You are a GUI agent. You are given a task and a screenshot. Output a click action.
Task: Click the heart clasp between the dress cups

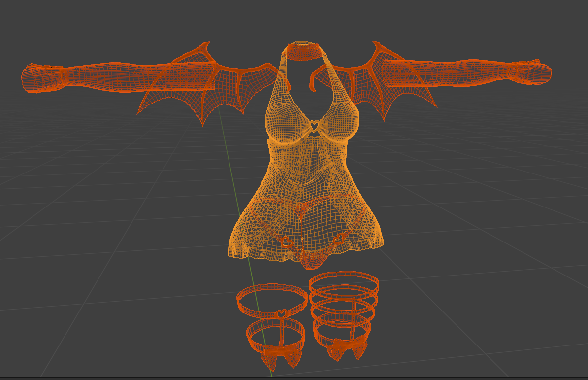[x=314, y=126]
